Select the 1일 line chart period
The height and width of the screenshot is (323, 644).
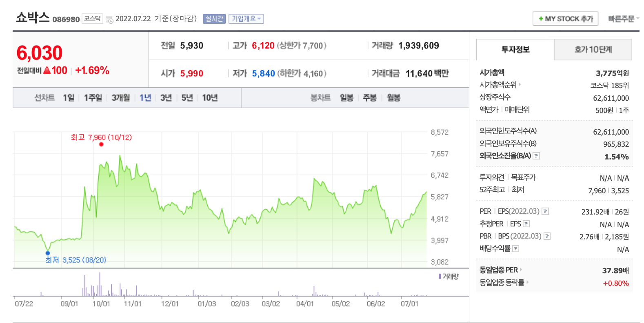coord(69,98)
